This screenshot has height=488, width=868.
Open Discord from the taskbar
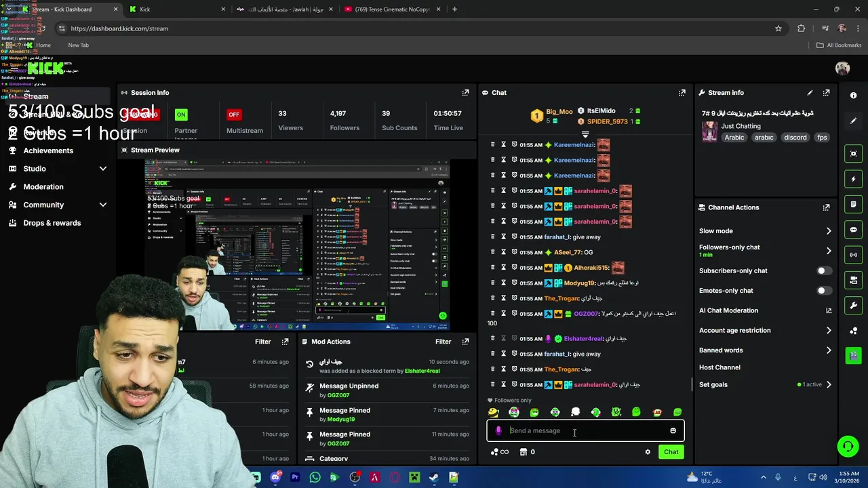(275, 477)
